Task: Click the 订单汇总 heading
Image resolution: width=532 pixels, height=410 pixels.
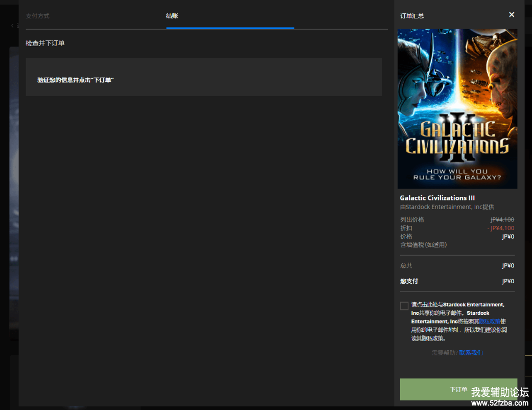Action: pyautogui.click(x=412, y=16)
